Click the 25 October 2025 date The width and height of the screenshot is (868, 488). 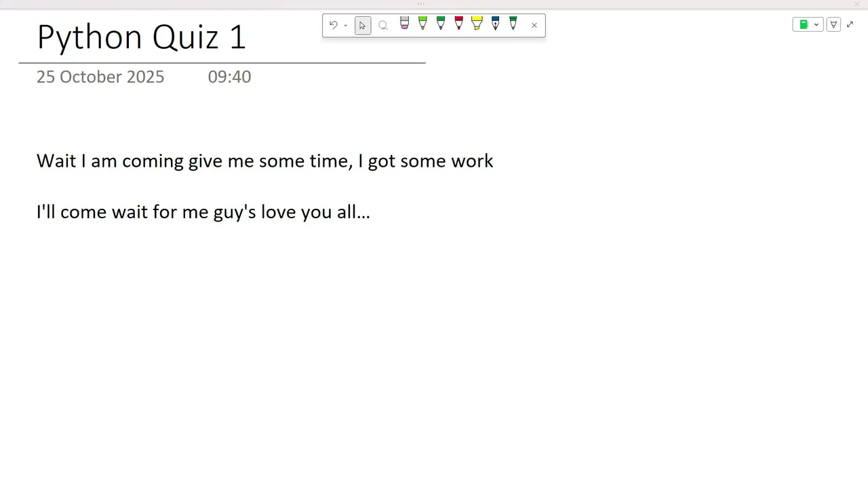click(100, 77)
